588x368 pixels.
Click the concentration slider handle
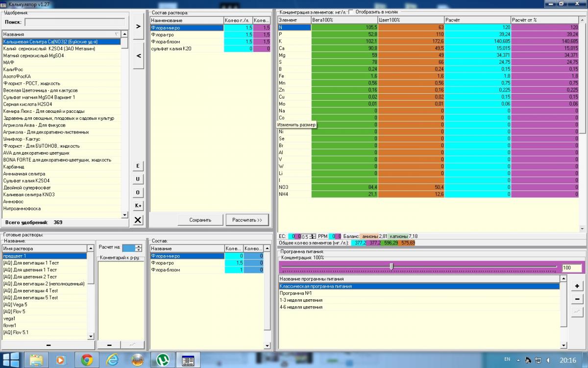pos(391,266)
